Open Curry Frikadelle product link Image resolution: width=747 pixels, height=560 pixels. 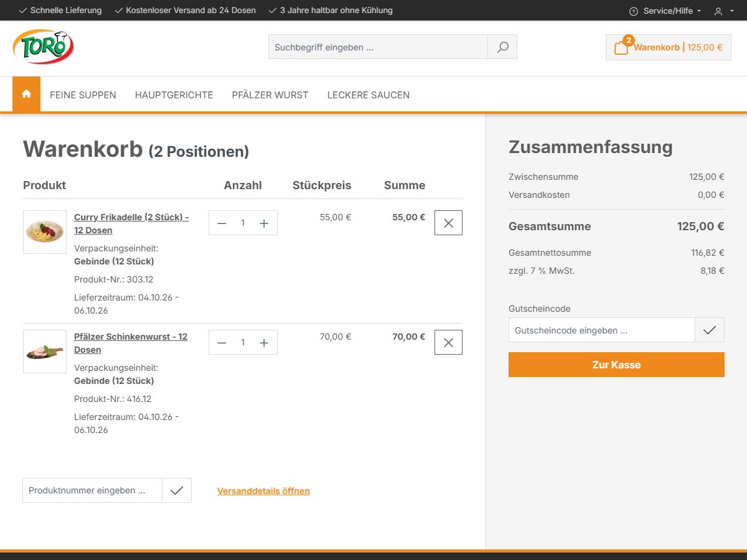coord(131,223)
